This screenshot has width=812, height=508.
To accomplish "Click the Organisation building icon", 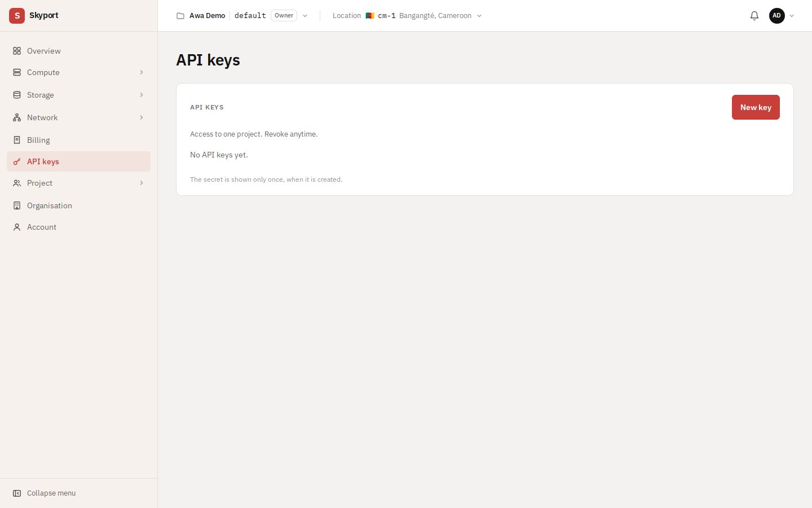I will (x=17, y=205).
